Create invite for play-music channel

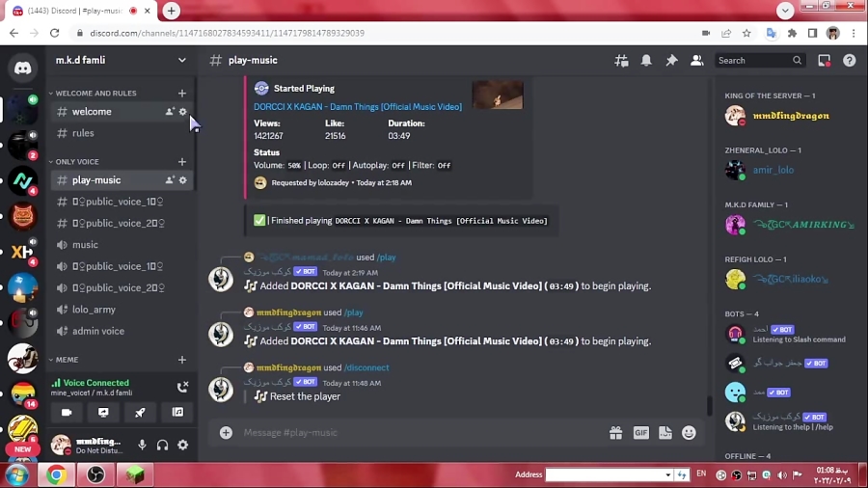click(170, 180)
